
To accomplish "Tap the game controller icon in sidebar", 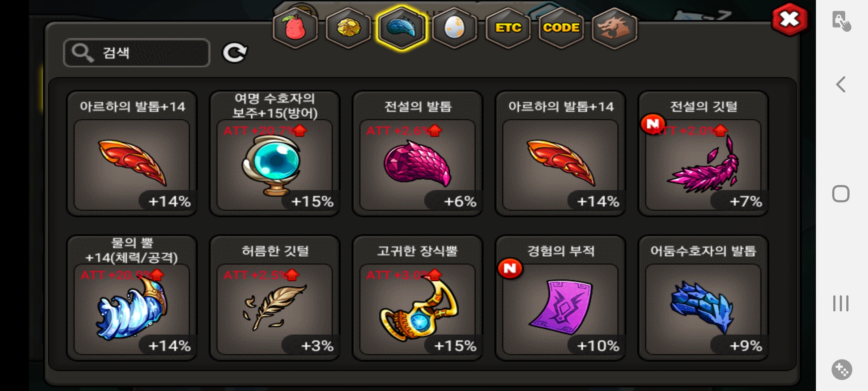I will coord(842,370).
